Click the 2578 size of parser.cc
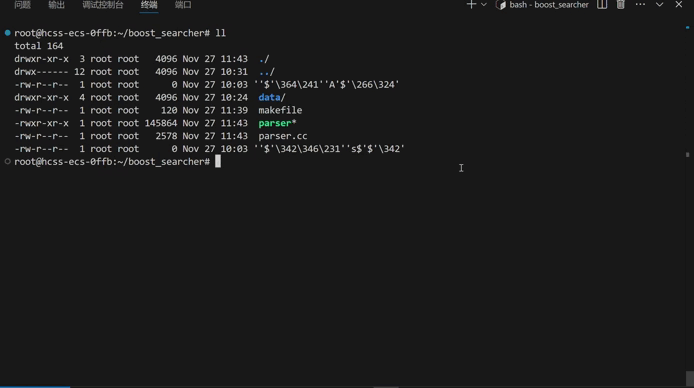The width and height of the screenshot is (694, 388). pos(166,136)
